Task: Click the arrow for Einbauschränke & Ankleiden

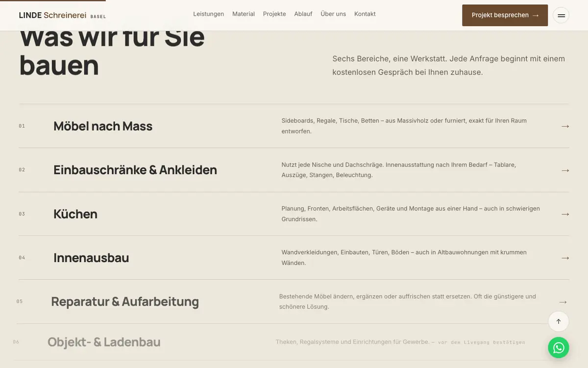Action: click(565, 170)
